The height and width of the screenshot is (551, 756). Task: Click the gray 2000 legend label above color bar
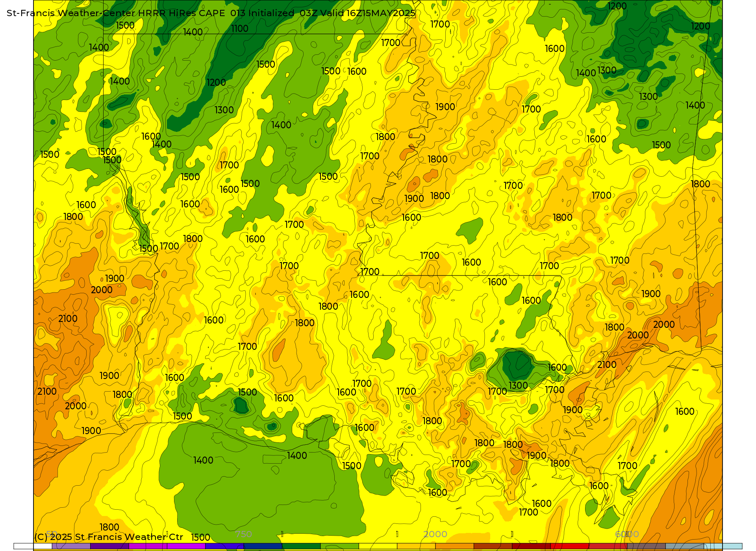click(435, 534)
